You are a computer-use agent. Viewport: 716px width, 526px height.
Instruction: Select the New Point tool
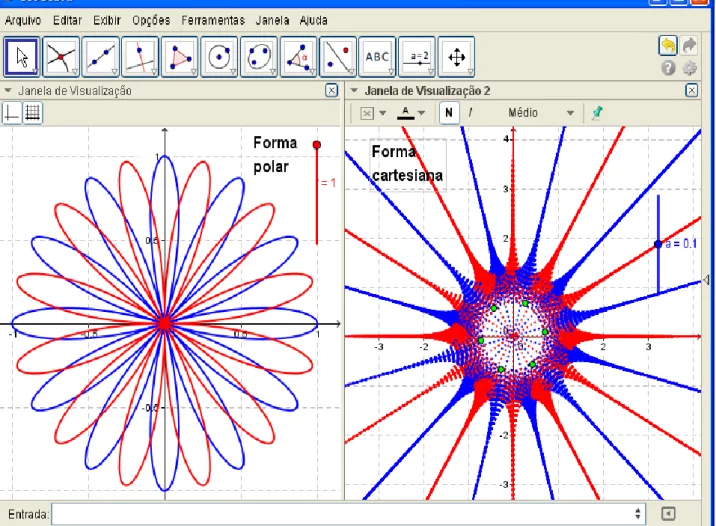coord(61,57)
